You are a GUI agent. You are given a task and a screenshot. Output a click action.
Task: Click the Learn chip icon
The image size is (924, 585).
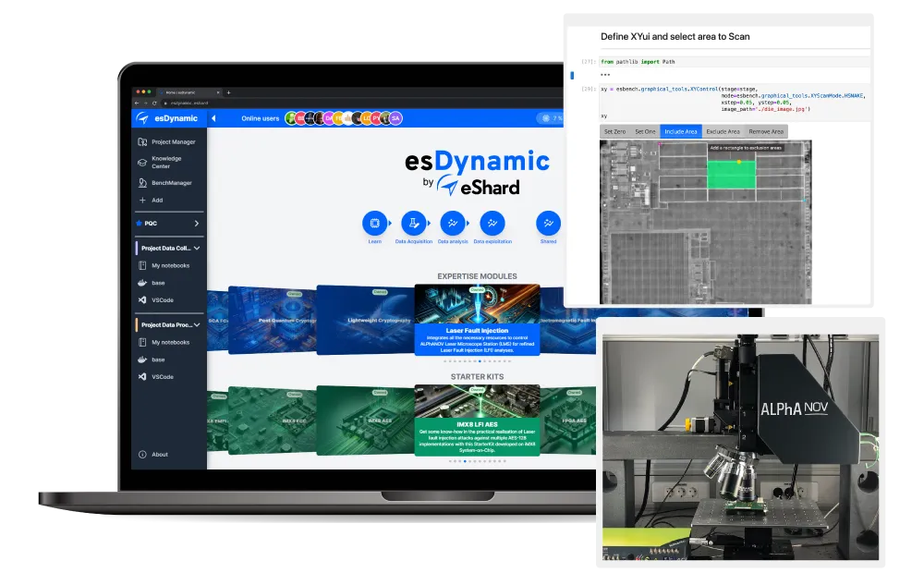point(375,224)
